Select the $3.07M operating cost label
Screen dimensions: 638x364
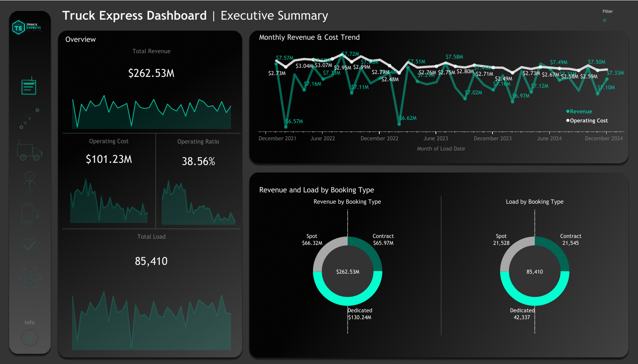(324, 65)
